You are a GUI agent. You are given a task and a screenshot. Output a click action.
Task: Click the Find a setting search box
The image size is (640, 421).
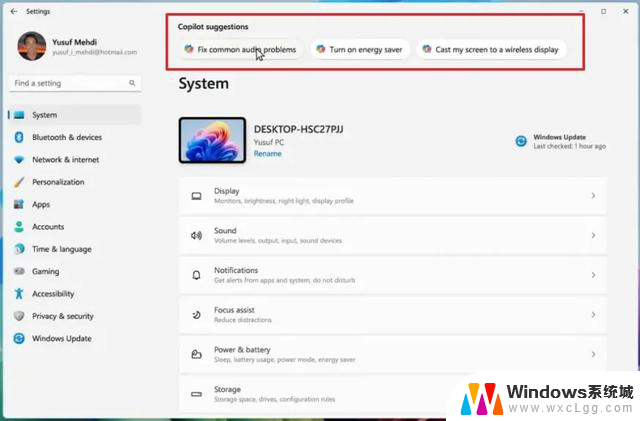pos(75,83)
